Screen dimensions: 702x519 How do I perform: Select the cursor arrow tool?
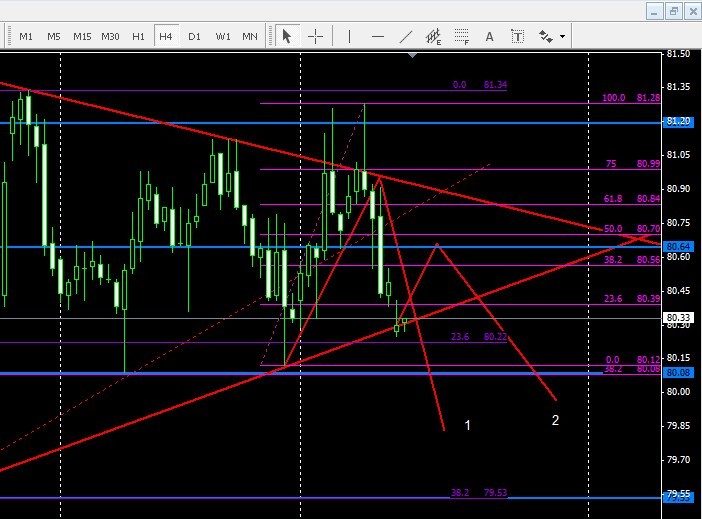pyautogui.click(x=287, y=36)
